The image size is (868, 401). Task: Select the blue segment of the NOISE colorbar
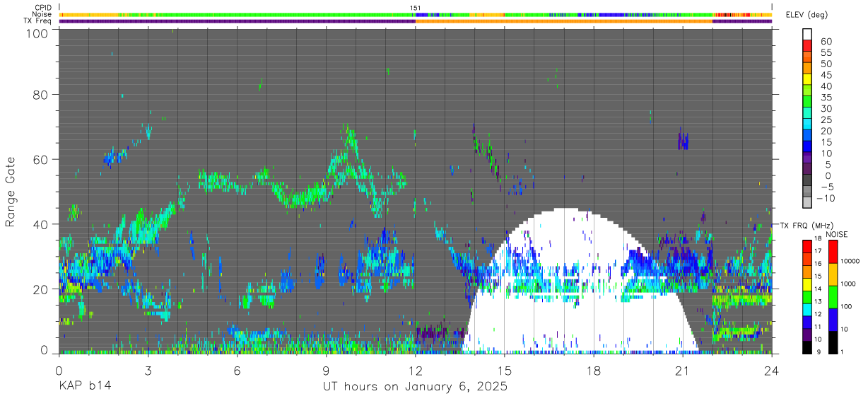coord(833,320)
